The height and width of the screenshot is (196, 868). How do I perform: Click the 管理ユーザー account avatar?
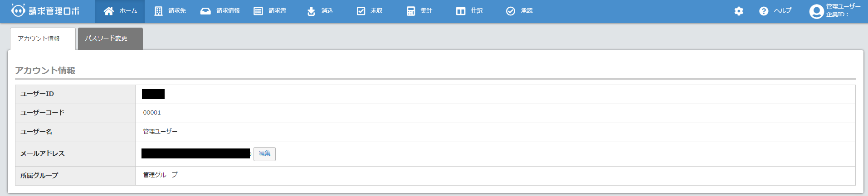(x=816, y=11)
